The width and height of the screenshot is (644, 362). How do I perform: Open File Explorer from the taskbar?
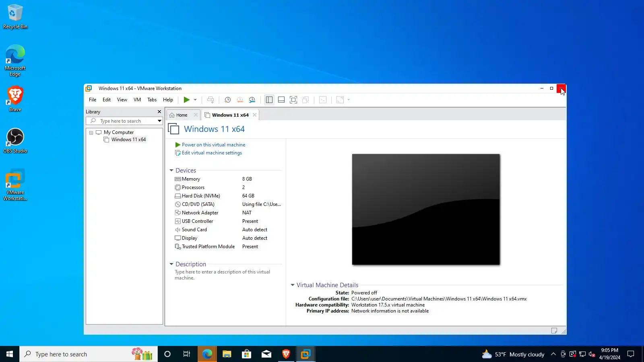[227, 354]
